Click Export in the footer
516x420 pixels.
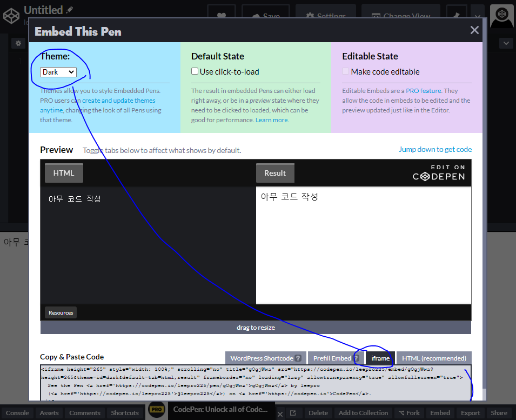470,413
